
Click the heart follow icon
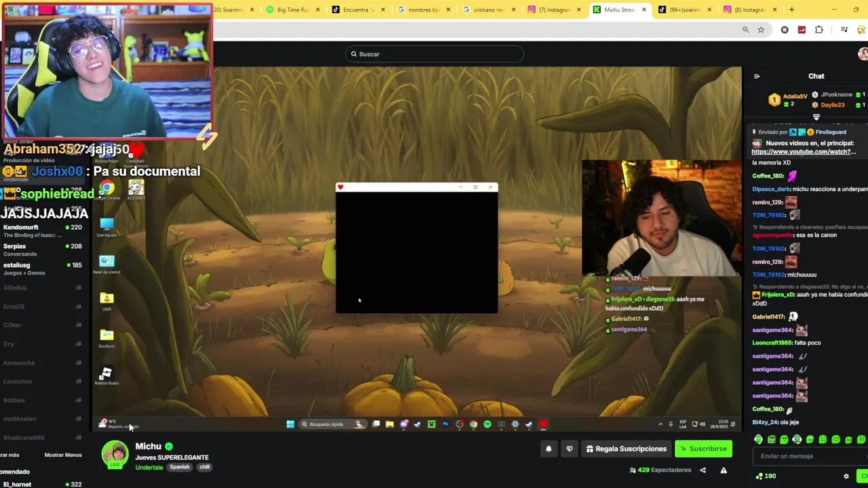(570, 449)
